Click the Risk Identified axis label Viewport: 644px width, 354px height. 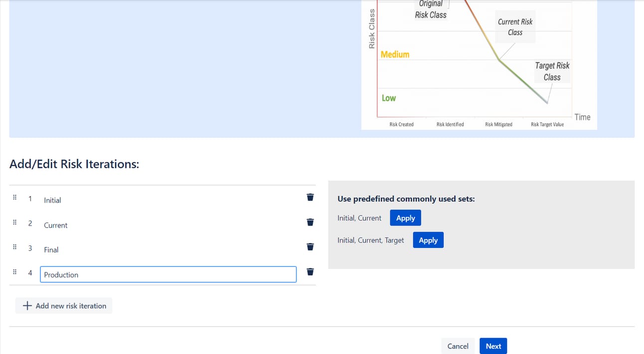coord(450,124)
